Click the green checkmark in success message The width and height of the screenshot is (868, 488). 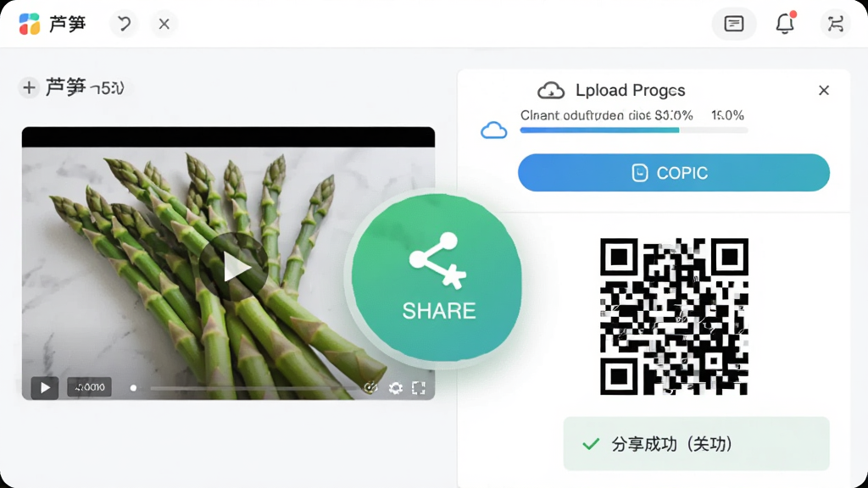click(591, 444)
